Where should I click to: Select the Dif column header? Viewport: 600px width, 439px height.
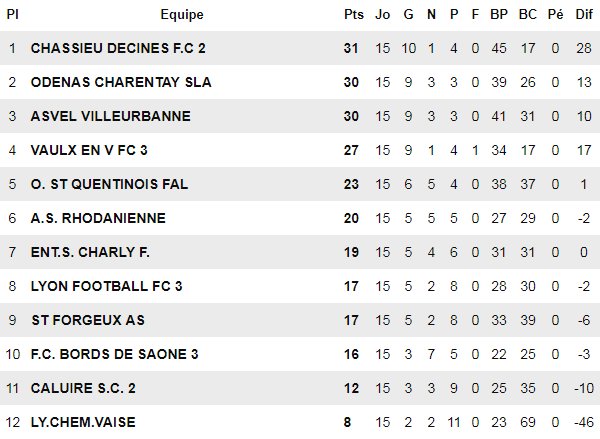click(x=584, y=14)
